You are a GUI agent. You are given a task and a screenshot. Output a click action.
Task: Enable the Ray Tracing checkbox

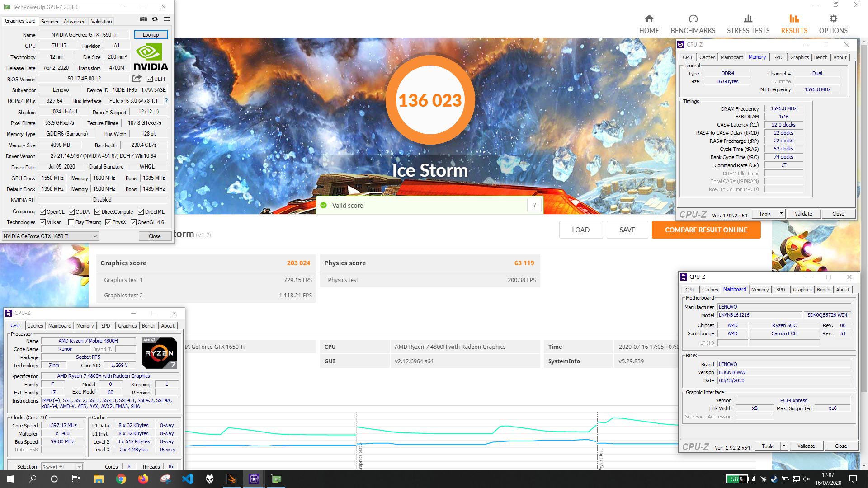pos(71,222)
